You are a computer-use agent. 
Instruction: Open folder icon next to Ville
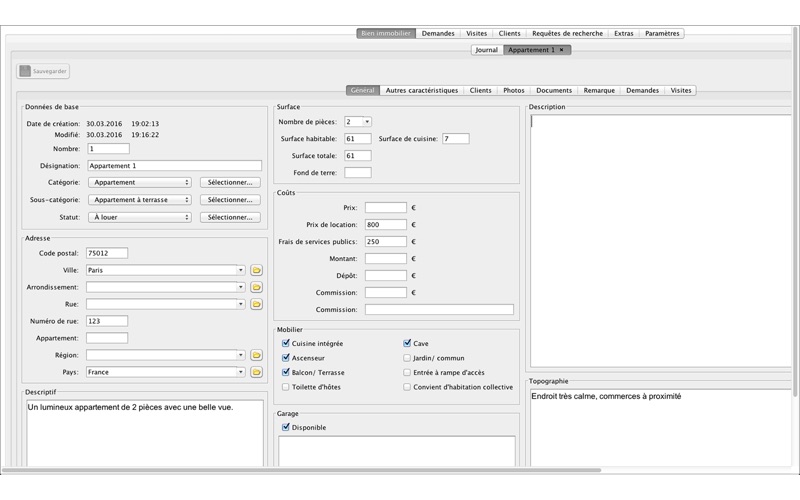click(x=256, y=270)
